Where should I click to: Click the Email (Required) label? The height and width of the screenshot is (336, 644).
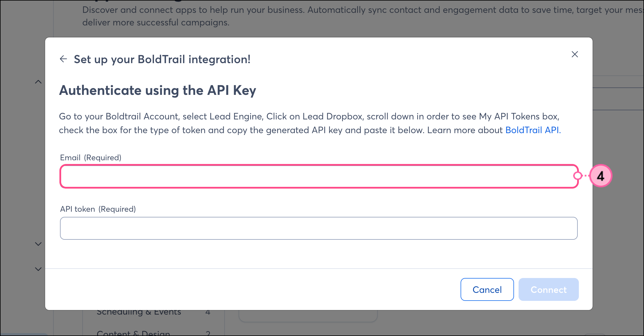pyautogui.click(x=91, y=158)
